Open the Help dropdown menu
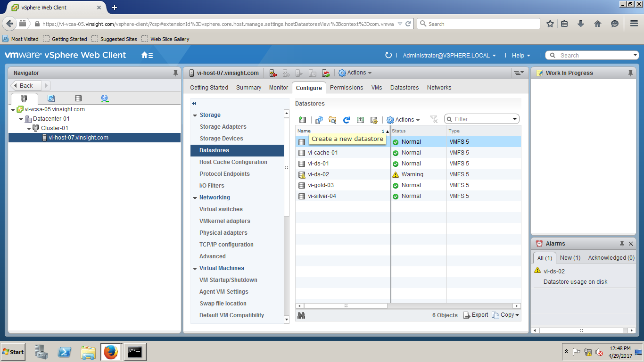 [x=521, y=56]
